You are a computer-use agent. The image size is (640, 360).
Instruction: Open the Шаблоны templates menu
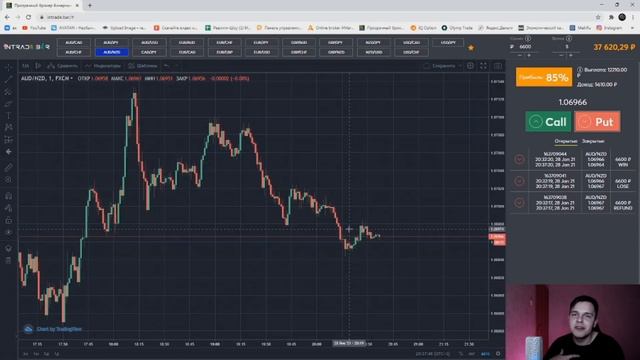click(143, 66)
